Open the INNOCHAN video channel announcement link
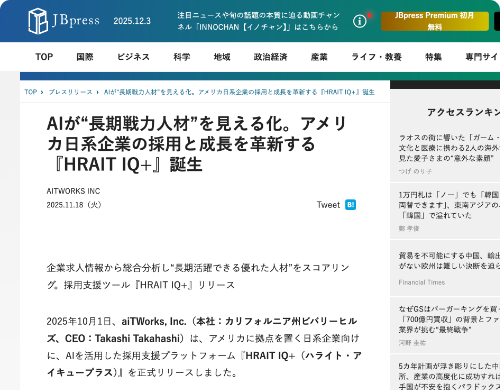The width and height of the screenshot is (500, 390). (258, 21)
